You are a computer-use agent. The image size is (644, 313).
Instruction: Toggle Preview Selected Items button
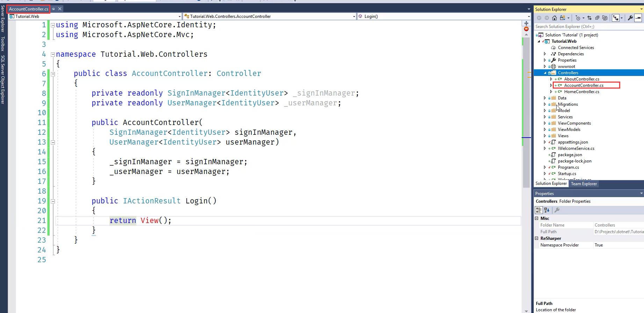638,18
